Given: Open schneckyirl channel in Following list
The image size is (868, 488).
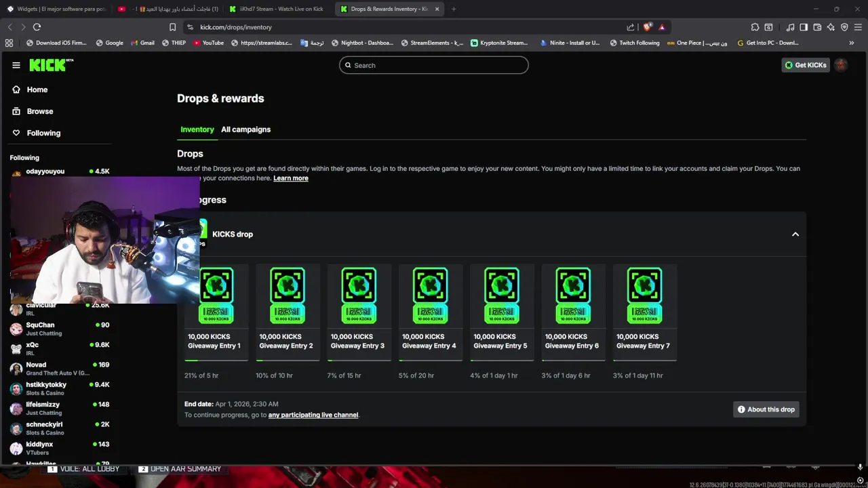Looking at the screenshot, I should tap(60, 428).
